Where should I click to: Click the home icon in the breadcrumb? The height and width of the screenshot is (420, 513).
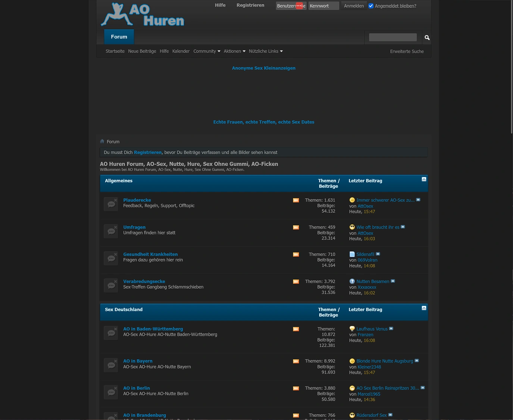coord(102,141)
